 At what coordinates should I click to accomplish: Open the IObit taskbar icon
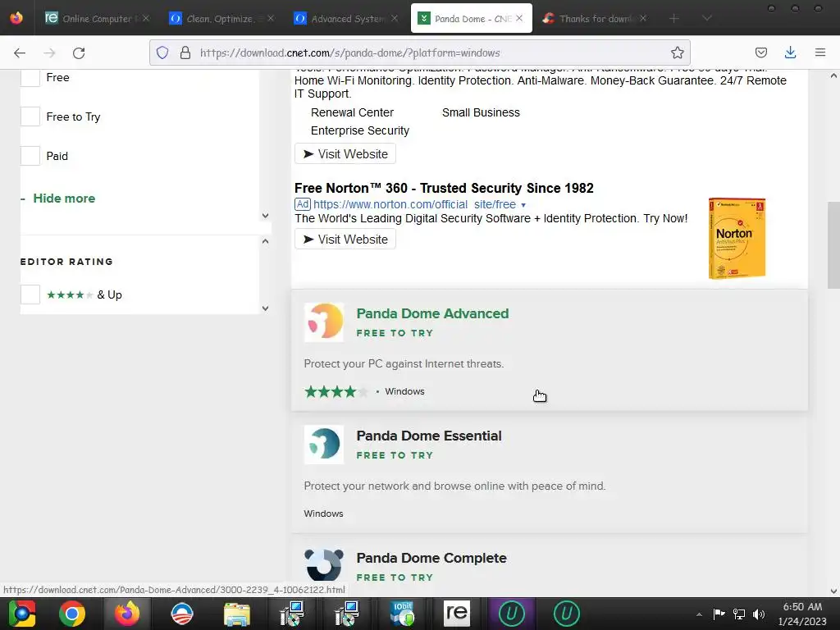402,614
